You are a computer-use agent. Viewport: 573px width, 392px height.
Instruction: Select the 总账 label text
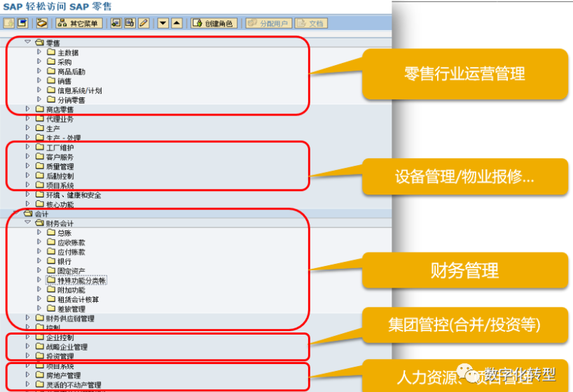click(x=64, y=233)
